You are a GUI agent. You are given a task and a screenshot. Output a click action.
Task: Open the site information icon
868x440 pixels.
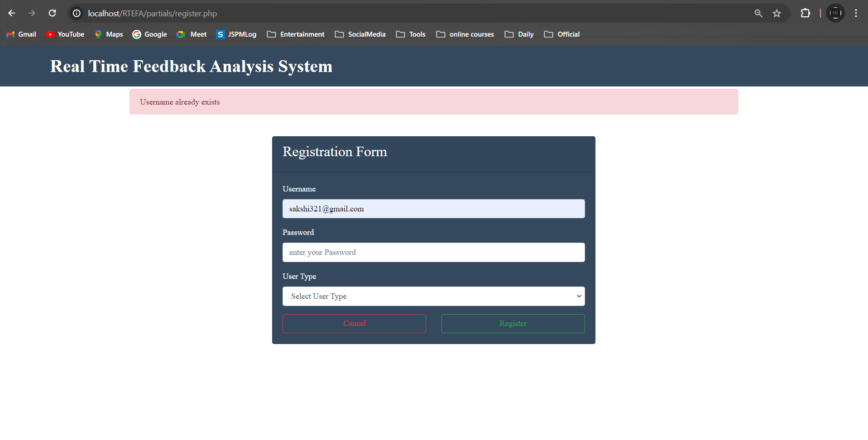coord(77,14)
